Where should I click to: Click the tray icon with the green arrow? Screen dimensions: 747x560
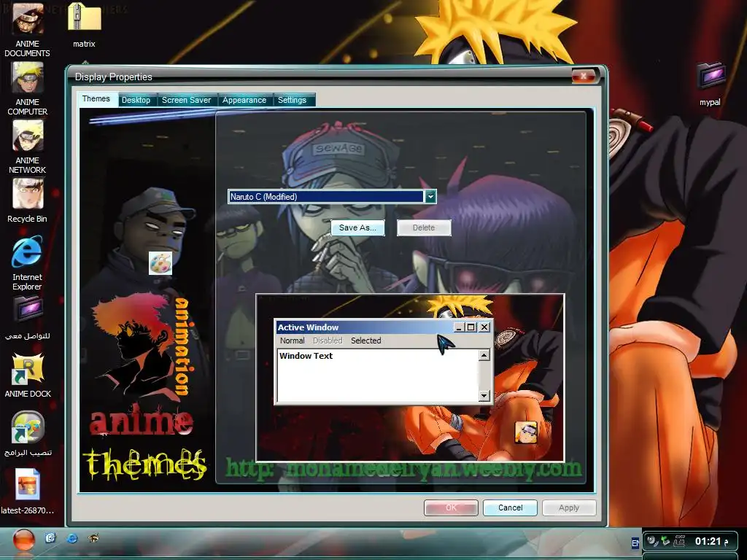point(665,541)
